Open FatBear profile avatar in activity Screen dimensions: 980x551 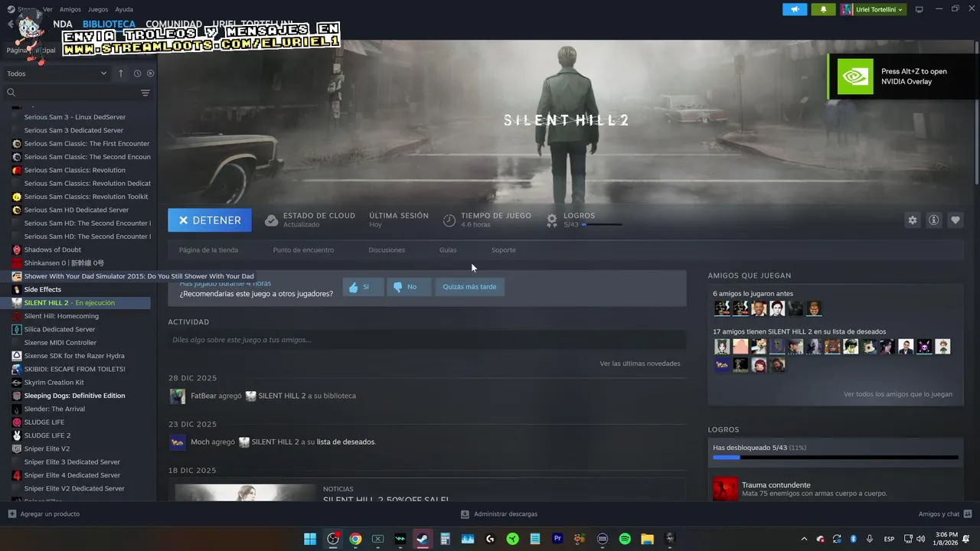click(178, 396)
